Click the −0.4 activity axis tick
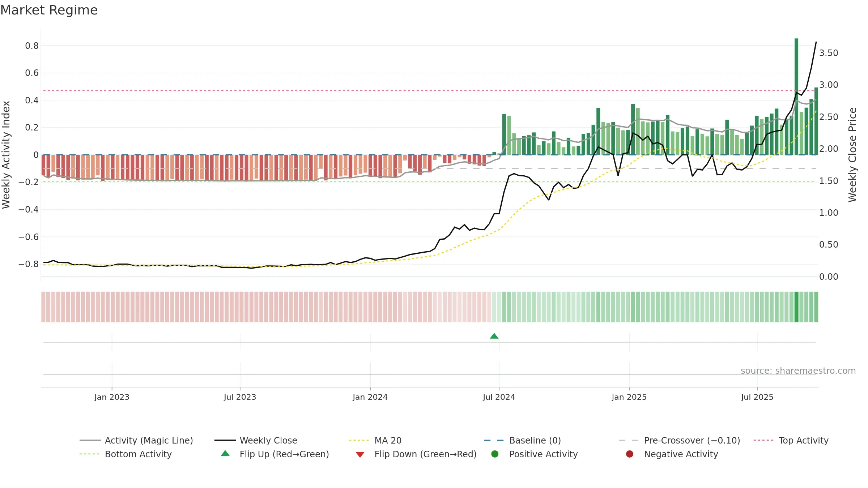The image size is (868, 488). 29,210
